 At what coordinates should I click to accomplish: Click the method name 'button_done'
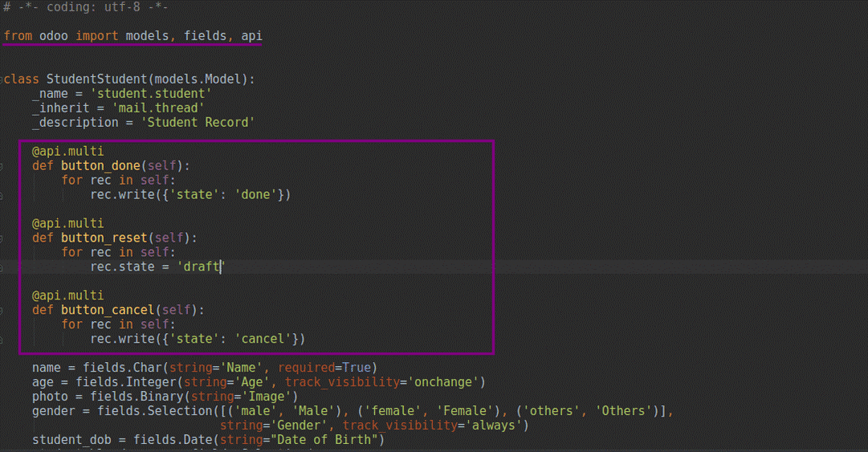click(100, 165)
